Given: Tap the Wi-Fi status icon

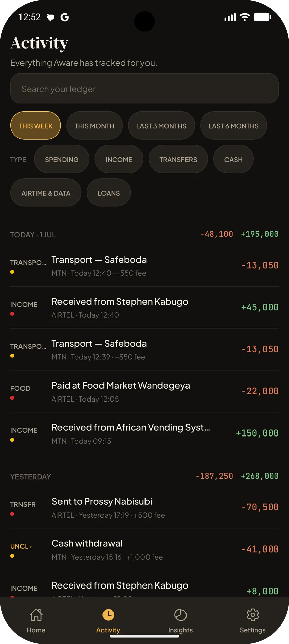Looking at the screenshot, I should [x=245, y=17].
